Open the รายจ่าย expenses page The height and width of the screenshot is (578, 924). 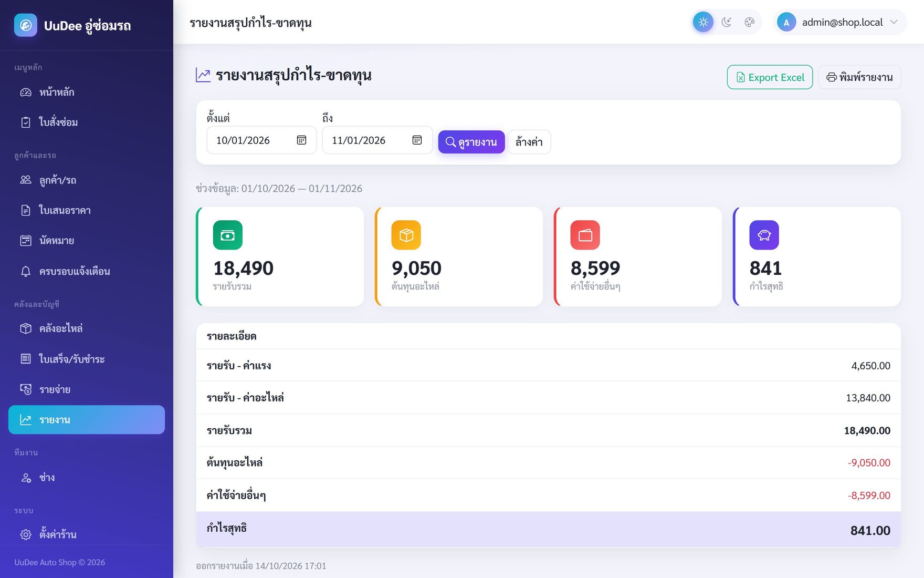coord(87,389)
